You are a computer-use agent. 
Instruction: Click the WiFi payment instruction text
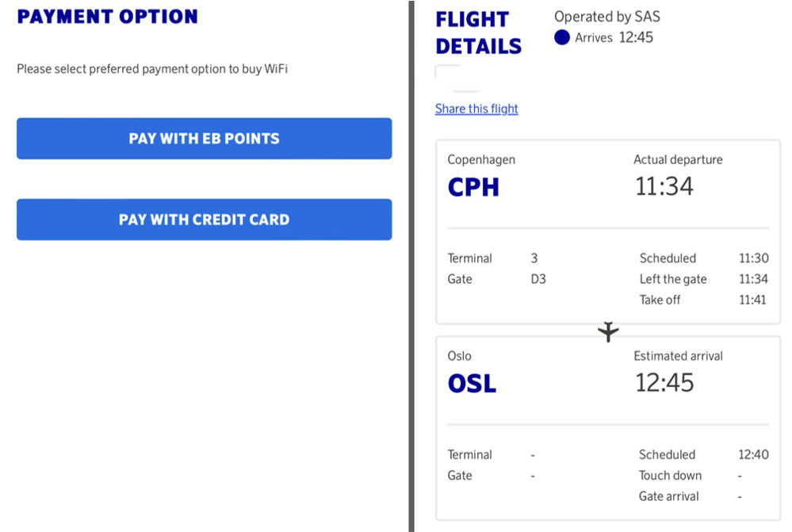[152, 69]
